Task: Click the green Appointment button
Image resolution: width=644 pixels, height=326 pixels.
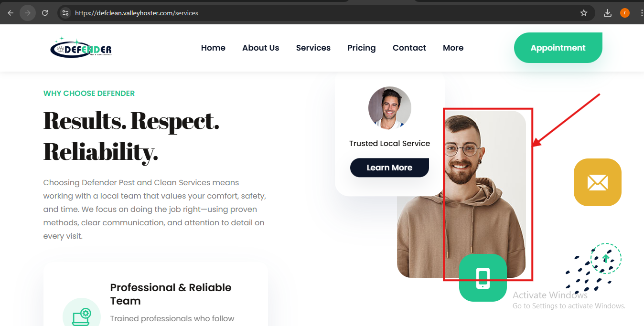Action: tap(558, 48)
